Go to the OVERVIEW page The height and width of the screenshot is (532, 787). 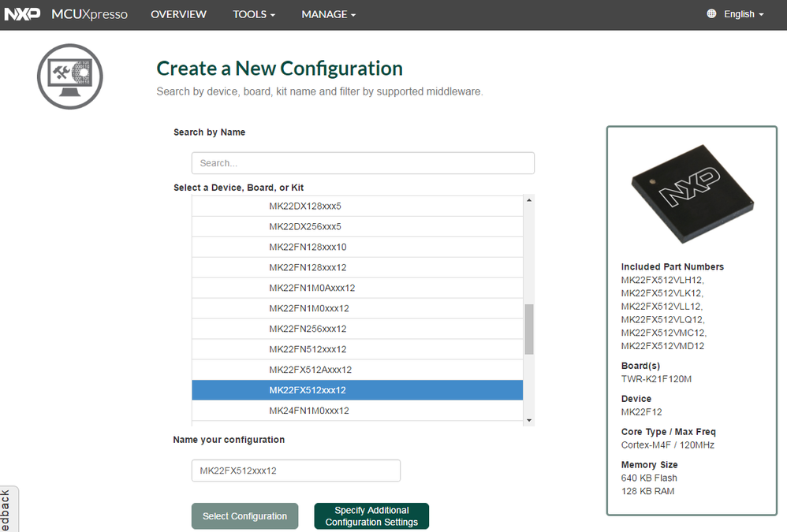[x=178, y=14]
